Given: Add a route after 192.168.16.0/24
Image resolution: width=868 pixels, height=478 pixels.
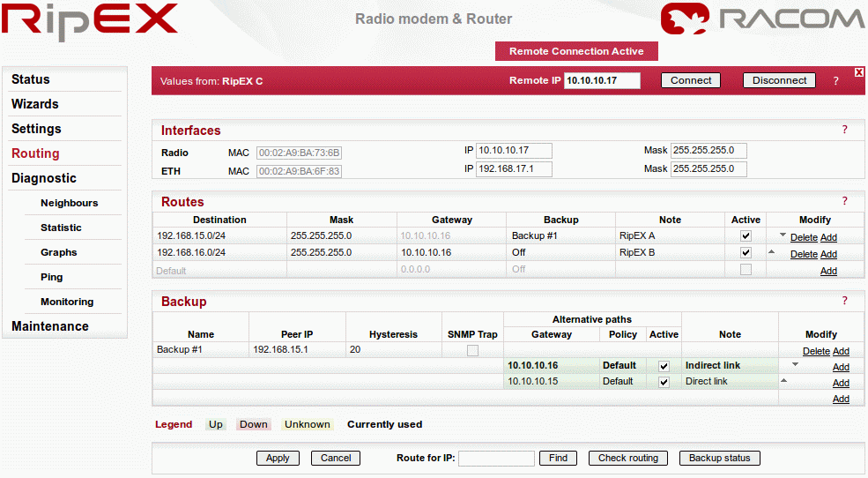Looking at the screenshot, I should (x=828, y=254).
